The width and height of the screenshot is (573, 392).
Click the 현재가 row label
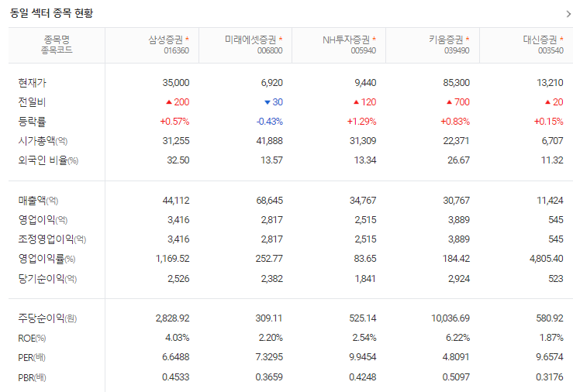[32, 83]
